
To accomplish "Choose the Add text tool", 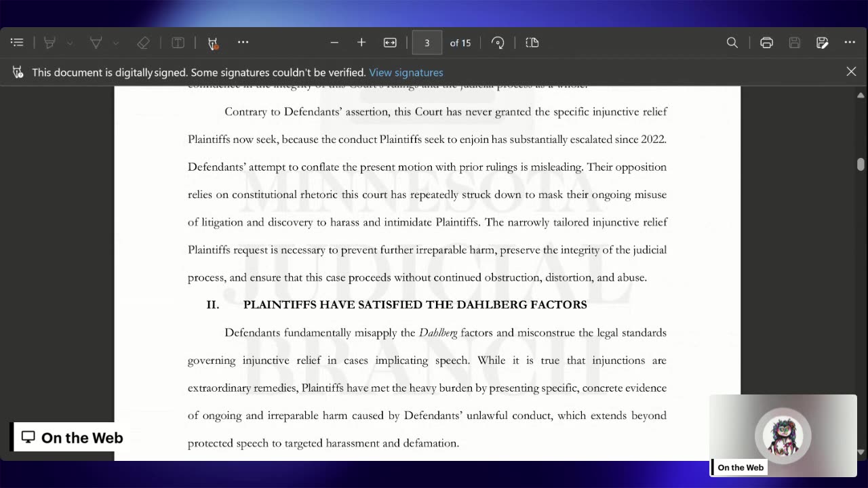I will coord(178,43).
